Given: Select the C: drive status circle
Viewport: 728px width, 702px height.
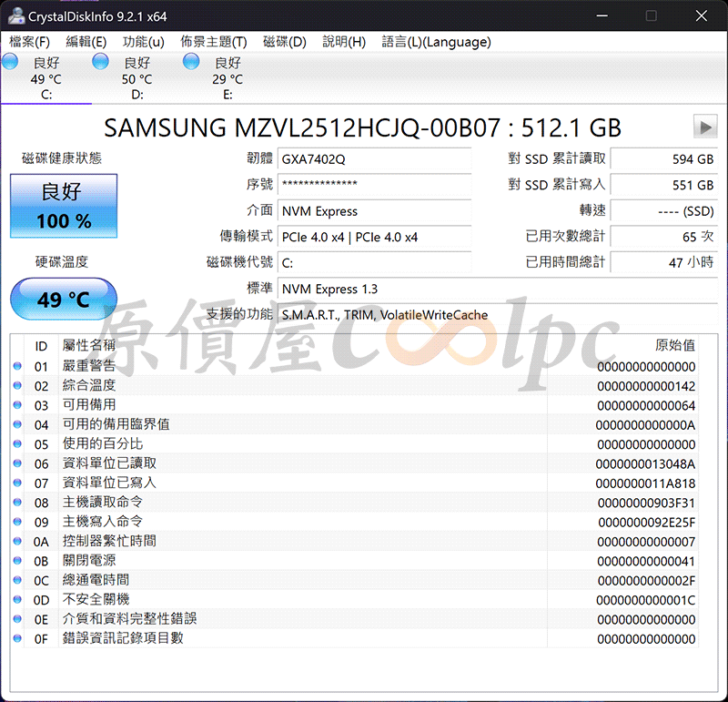Looking at the screenshot, I should click(10, 62).
